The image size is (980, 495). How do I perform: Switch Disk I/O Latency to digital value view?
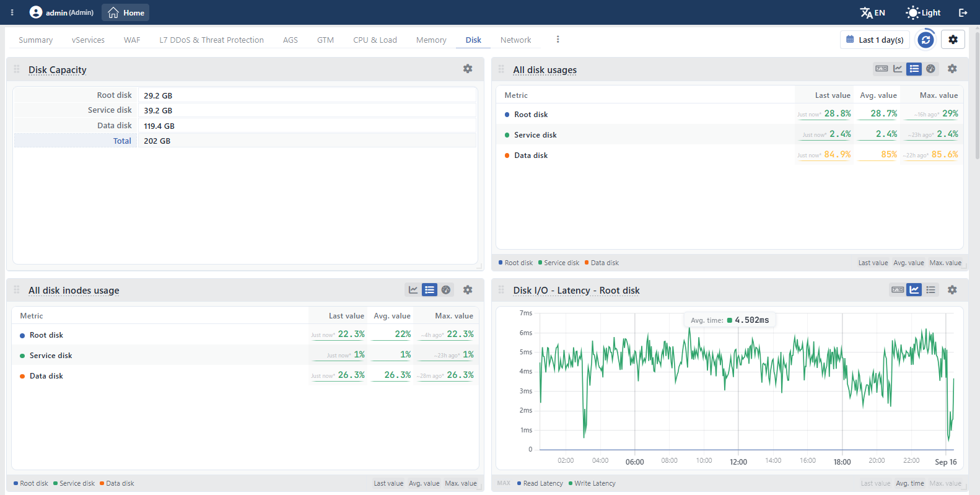[x=898, y=289]
